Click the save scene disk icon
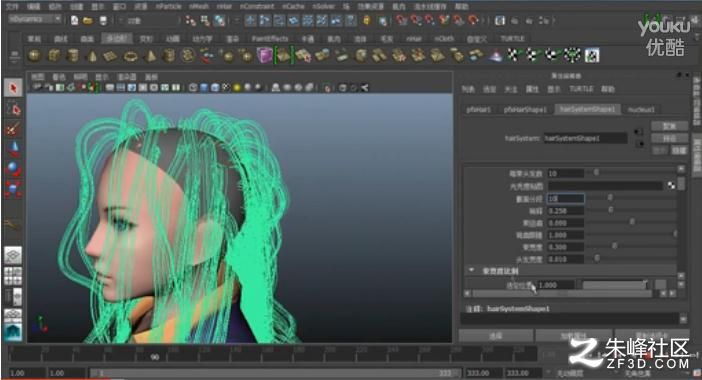This screenshot has height=380, width=702. 103,21
